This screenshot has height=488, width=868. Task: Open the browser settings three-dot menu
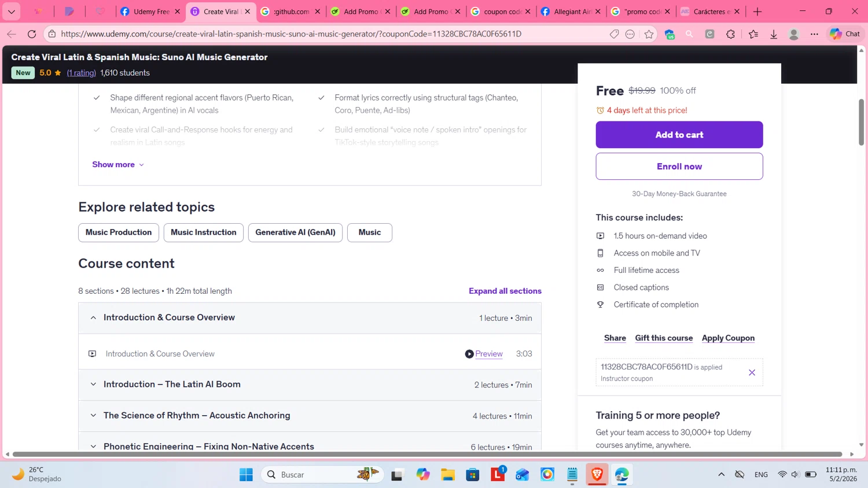click(814, 34)
